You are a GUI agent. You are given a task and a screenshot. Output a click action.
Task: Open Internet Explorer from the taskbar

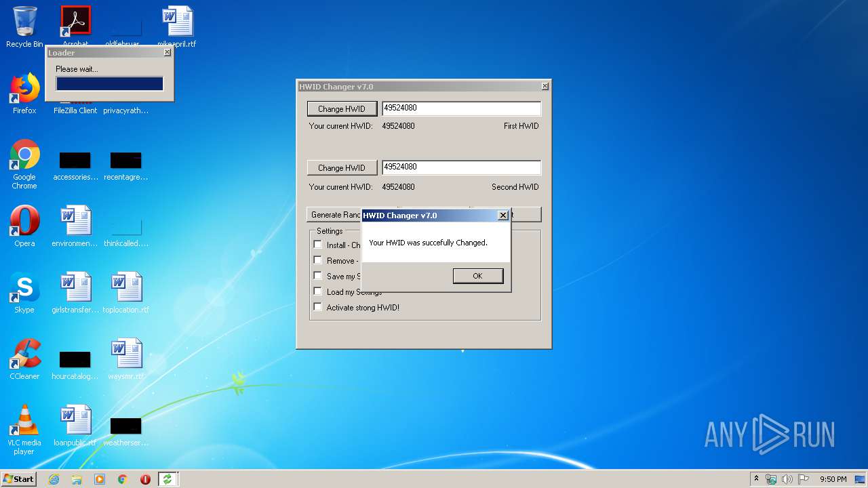[54, 479]
